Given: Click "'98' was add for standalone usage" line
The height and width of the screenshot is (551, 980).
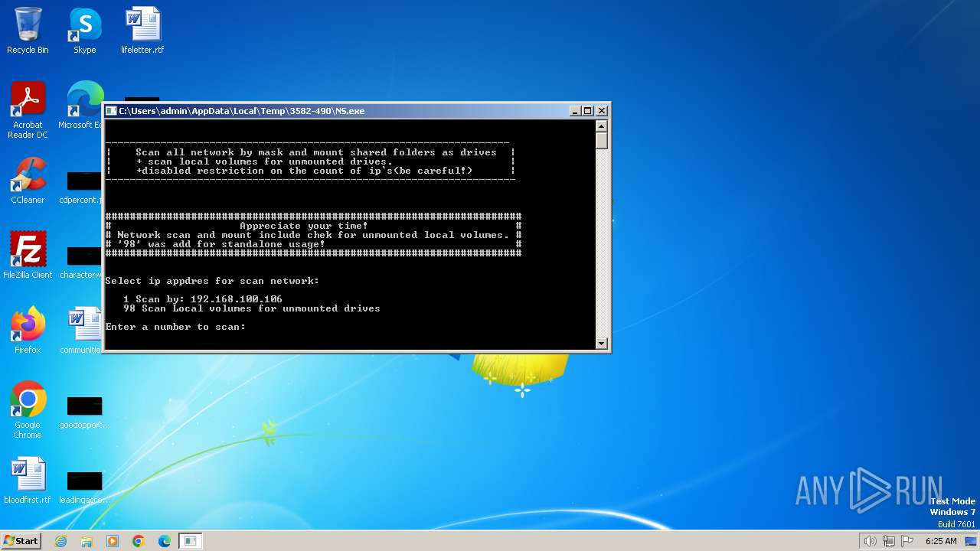Looking at the screenshot, I should 221,244.
